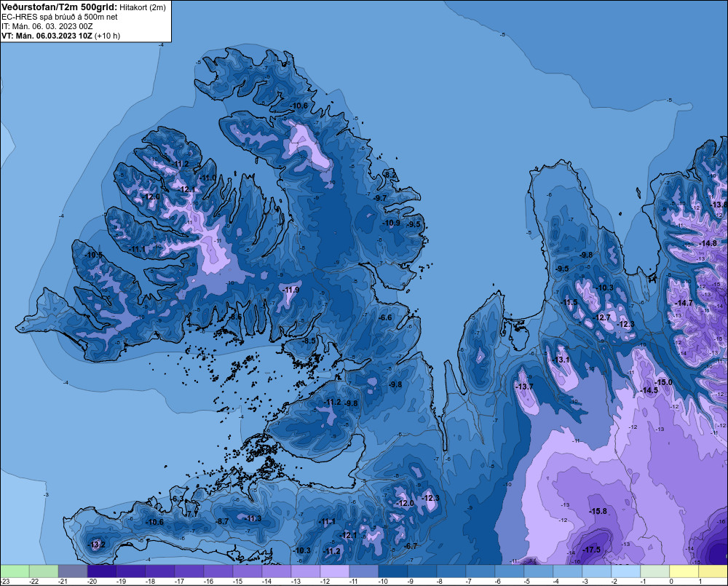728x586 pixels.
Task: Click the pale yellow legend swatch above label 0
Action: 684,571
